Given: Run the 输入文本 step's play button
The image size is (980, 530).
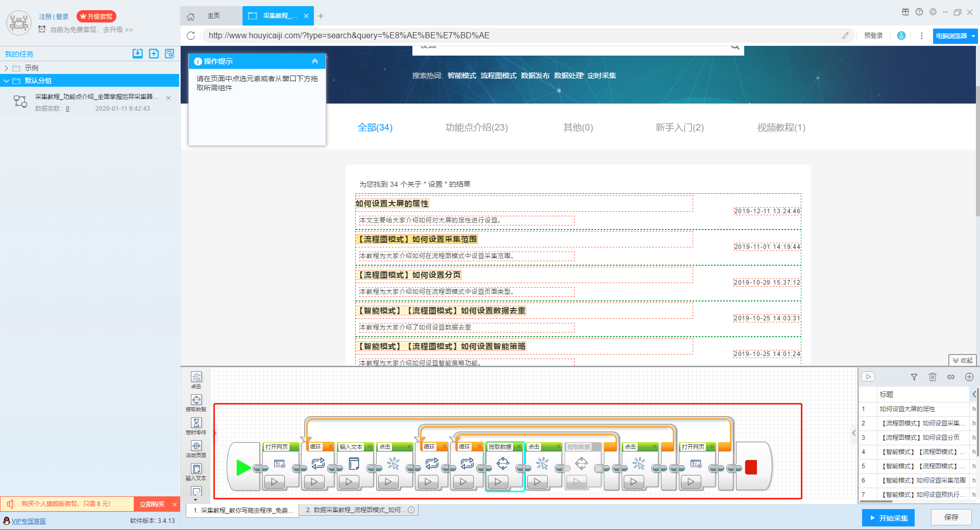Looking at the screenshot, I should click(x=349, y=482).
